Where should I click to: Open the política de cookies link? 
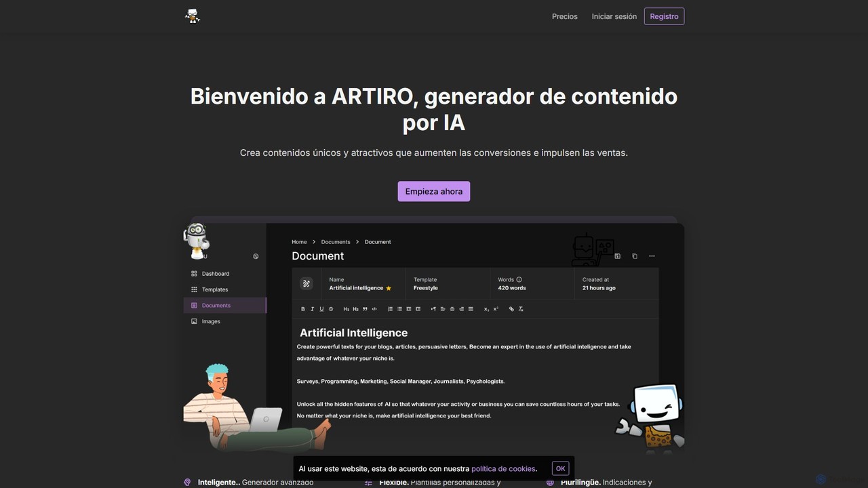click(503, 468)
